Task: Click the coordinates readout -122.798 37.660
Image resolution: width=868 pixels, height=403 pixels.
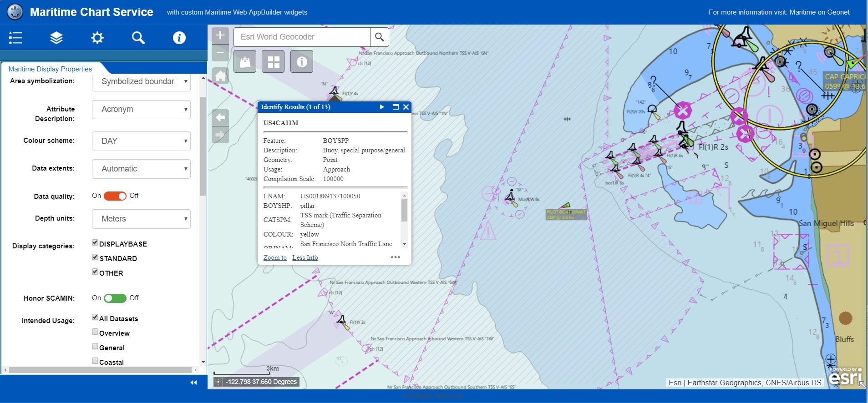Action: (x=261, y=382)
